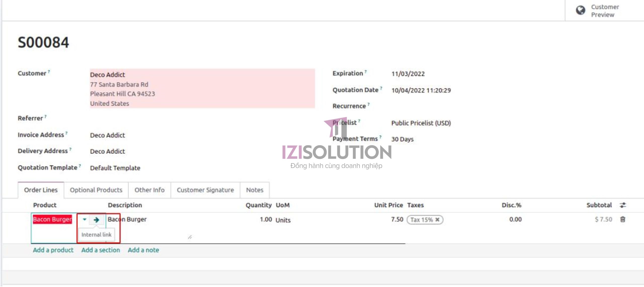This screenshot has width=644, height=287.
Task: Edit the Quantity 1.00 field
Action: point(266,220)
